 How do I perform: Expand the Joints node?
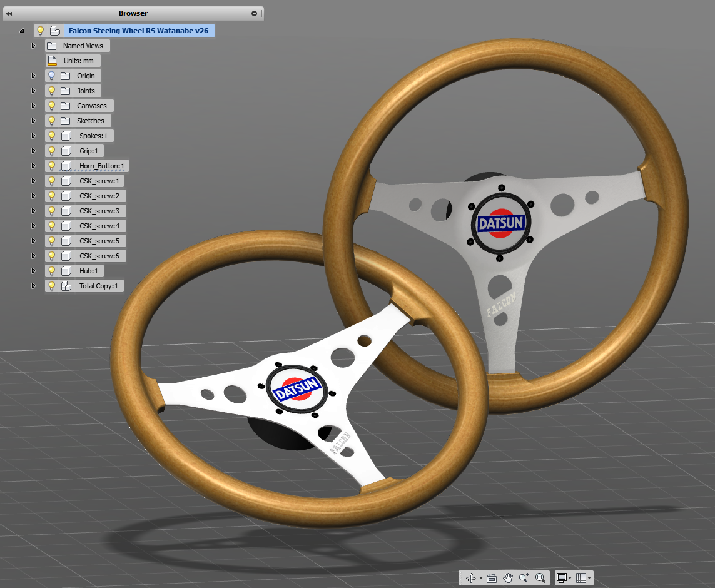33,91
